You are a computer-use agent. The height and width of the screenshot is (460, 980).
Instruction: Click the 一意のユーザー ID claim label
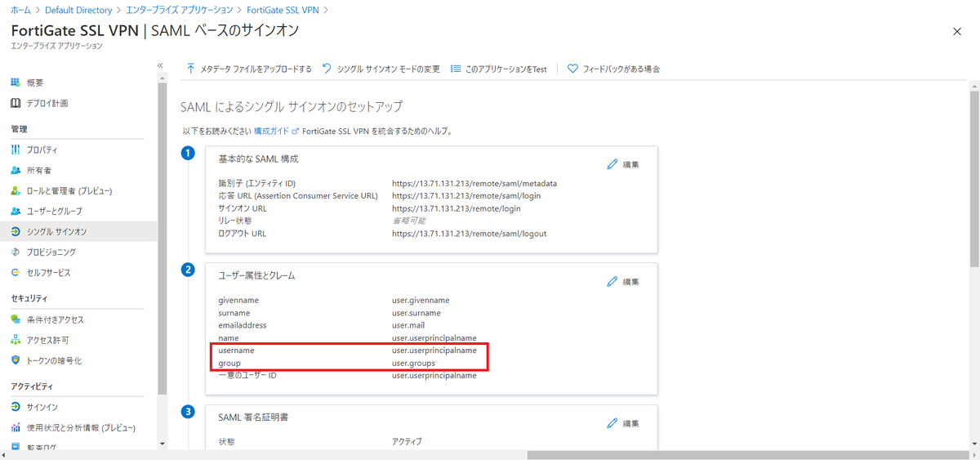click(247, 375)
